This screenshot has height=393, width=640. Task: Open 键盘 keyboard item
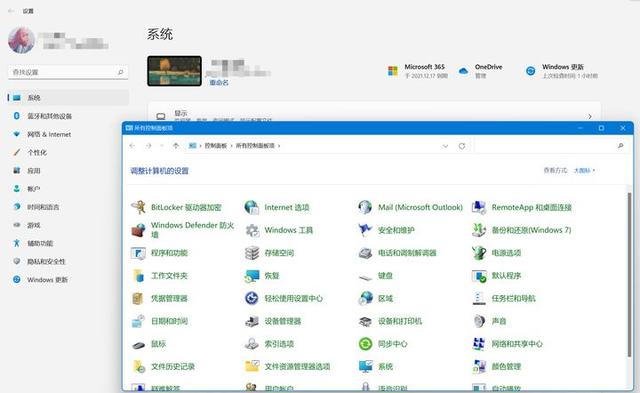pos(375,276)
